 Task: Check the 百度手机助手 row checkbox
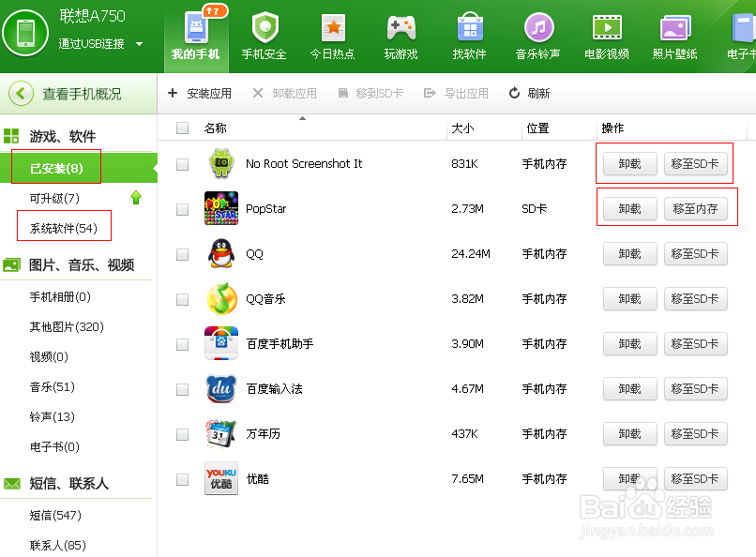coord(182,344)
